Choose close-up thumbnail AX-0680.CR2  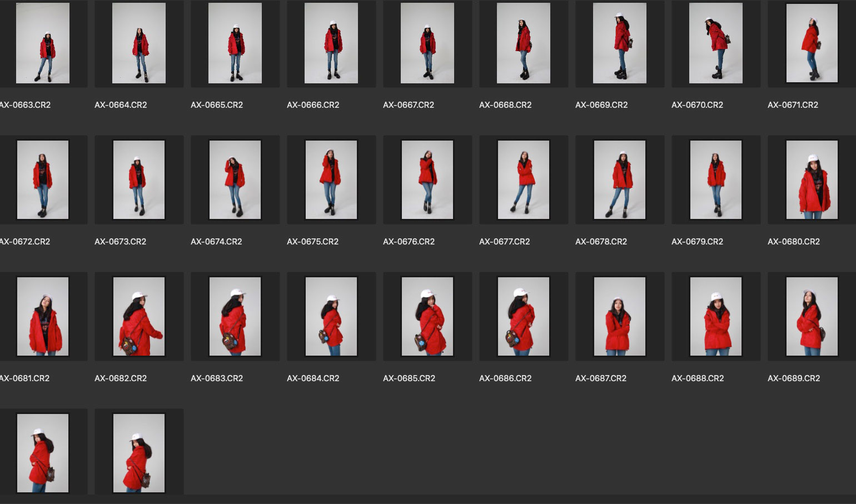[812, 179]
